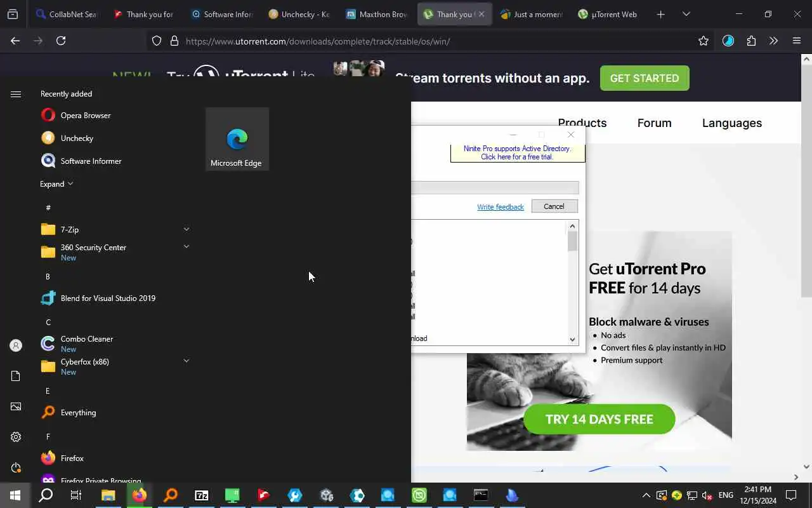Viewport: 812px width, 508px height.
Task: Open Pictures from the Start sidebar
Action: [x=16, y=406]
